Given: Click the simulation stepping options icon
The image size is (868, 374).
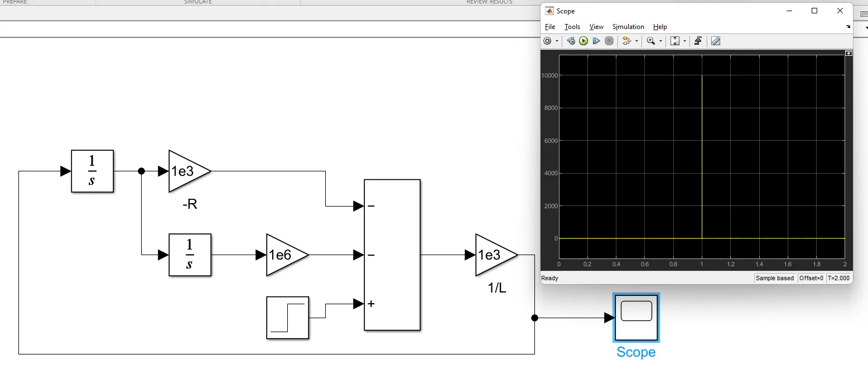Looking at the screenshot, I should pos(571,41).
